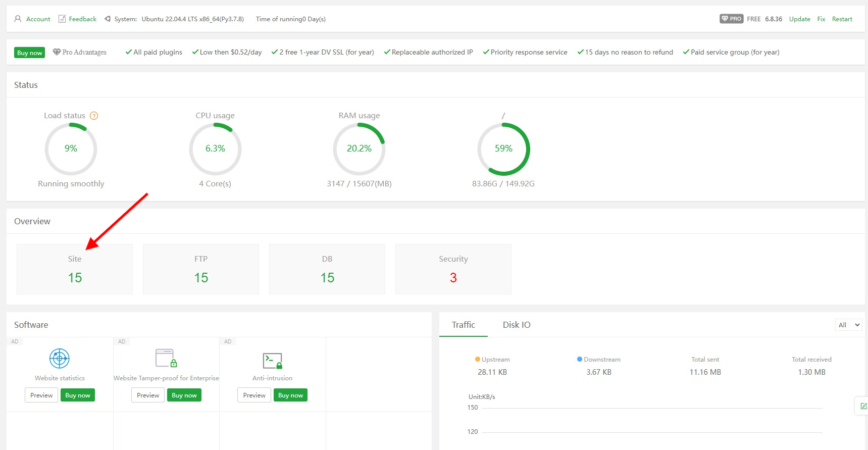The height and width of the screenshot is (450, 868).
Task: Click the disk usage 59% gauge
Action: [x=503, y=149]
